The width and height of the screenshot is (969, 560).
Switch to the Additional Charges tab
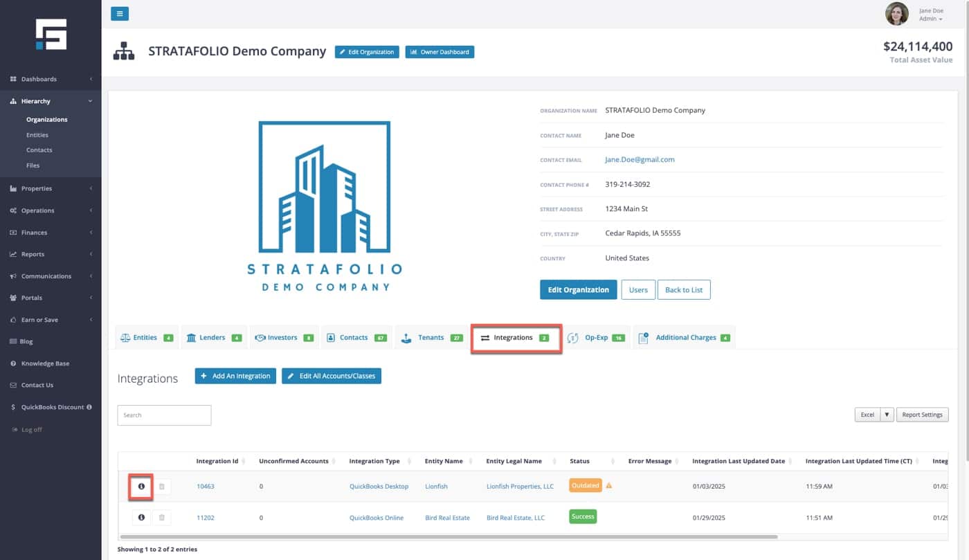684,338
